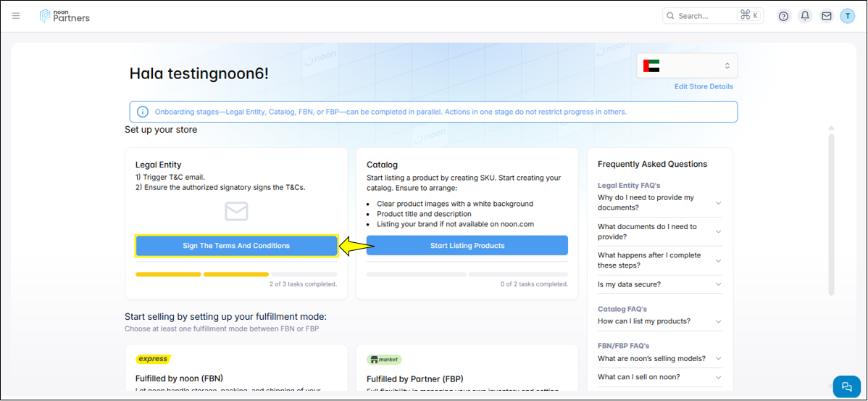Image resolution: width=868 pixels, height=401 pixels.
Task: Click Start Listing Products button
Action: click(x=467, y=246)
